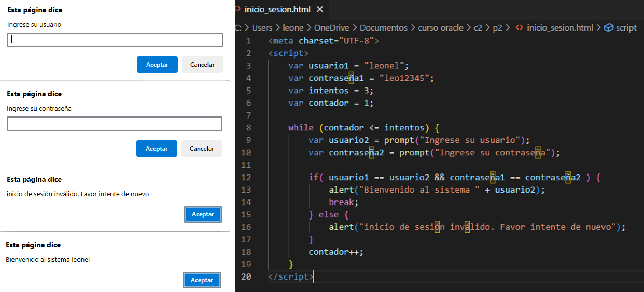The width and height of the screenshot is (644, 292).
Task: Click the 'Ingrese su contraseña' input box
Action: click(115, 124)
